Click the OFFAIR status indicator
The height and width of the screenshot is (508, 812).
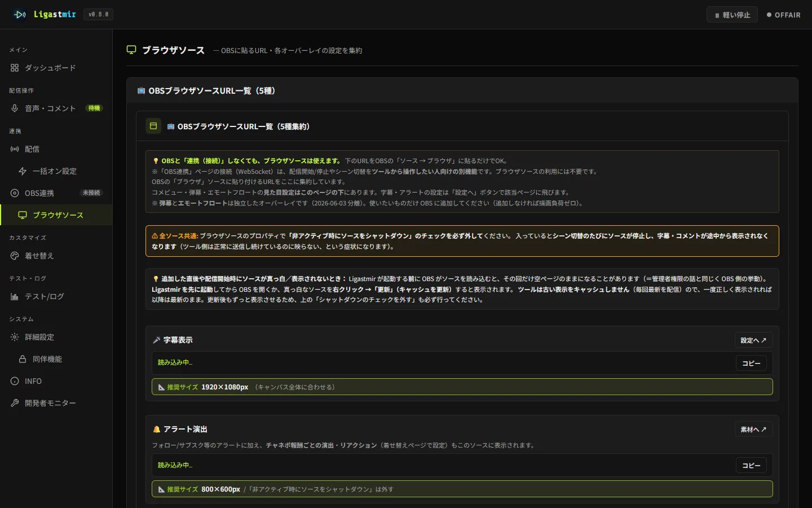tap(784, 15)
